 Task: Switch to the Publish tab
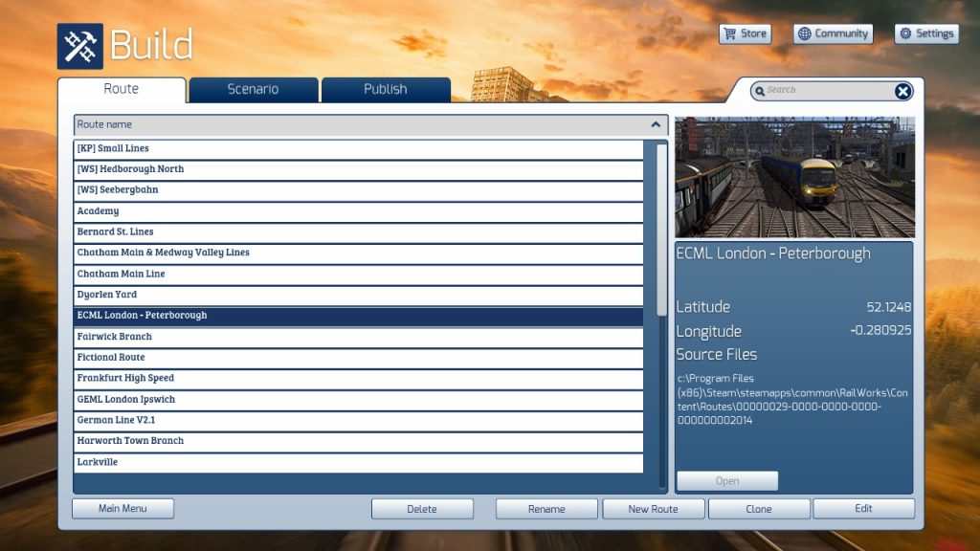[385, 89]
